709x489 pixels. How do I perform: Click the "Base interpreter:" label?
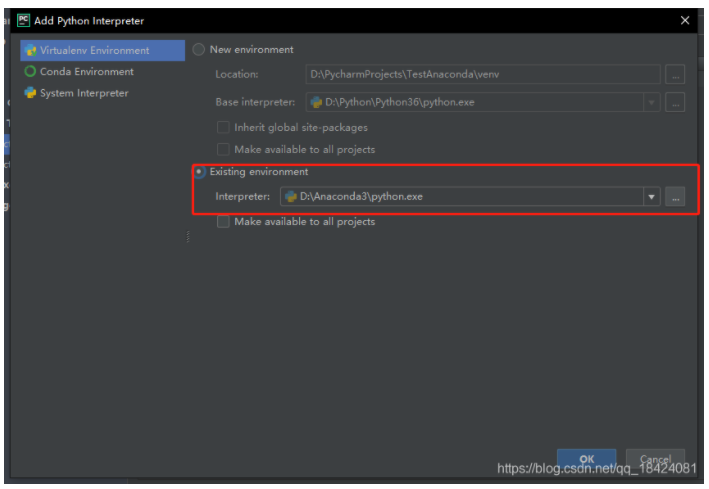click(x=255, y=102)
